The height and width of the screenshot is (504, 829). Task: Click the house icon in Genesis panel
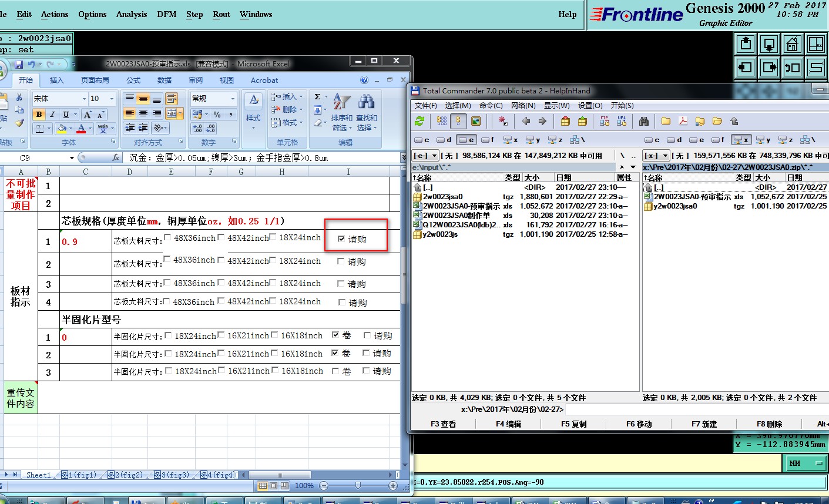[x=792, y=44]
